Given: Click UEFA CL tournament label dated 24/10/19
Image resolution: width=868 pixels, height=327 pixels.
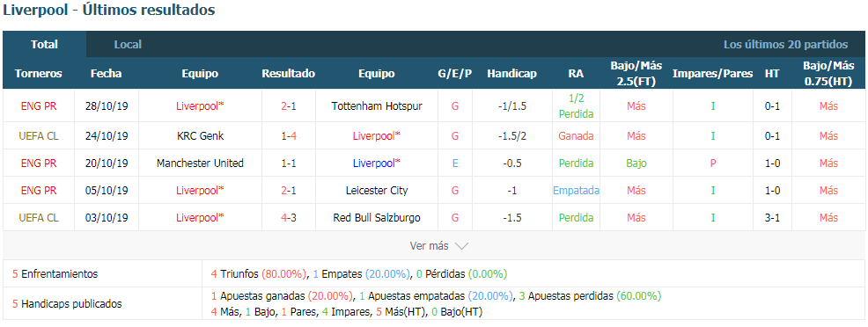Looking at the screenshot, I should click(x=38, y=135).
